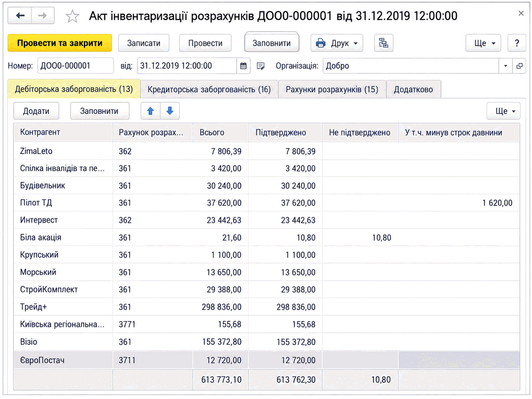Expand the Друк print dropdown
532x399 pixels.
(337, 43)
